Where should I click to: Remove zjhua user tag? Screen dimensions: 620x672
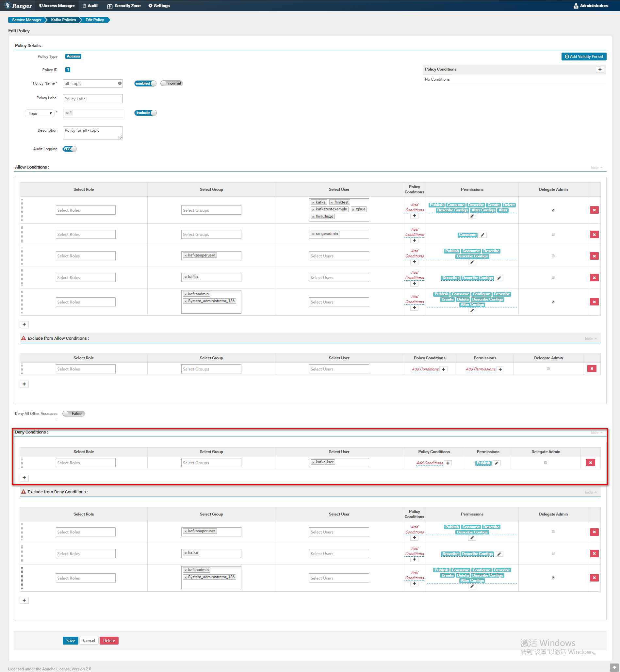(353, 209)
